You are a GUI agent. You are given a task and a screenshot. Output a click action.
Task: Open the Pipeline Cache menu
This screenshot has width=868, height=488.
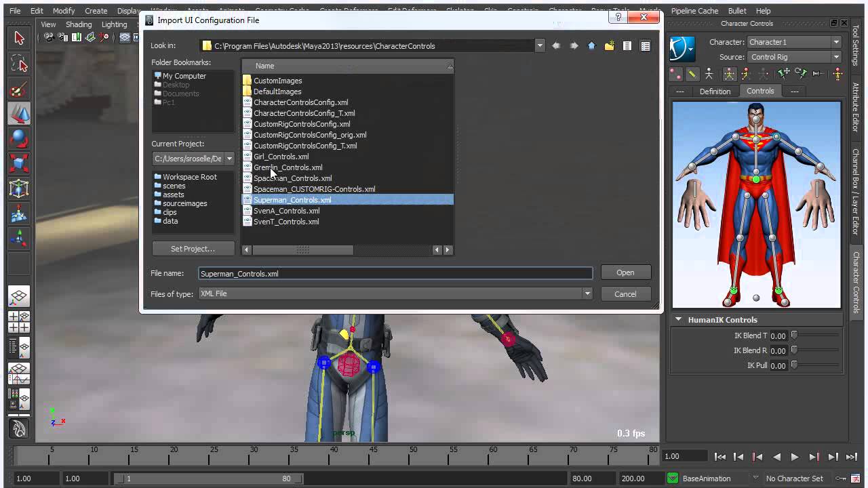[694, 11]
